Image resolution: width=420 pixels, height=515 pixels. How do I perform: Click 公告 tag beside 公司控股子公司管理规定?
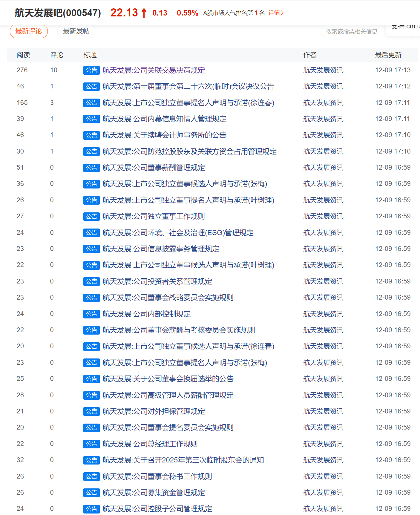(91, 509)
